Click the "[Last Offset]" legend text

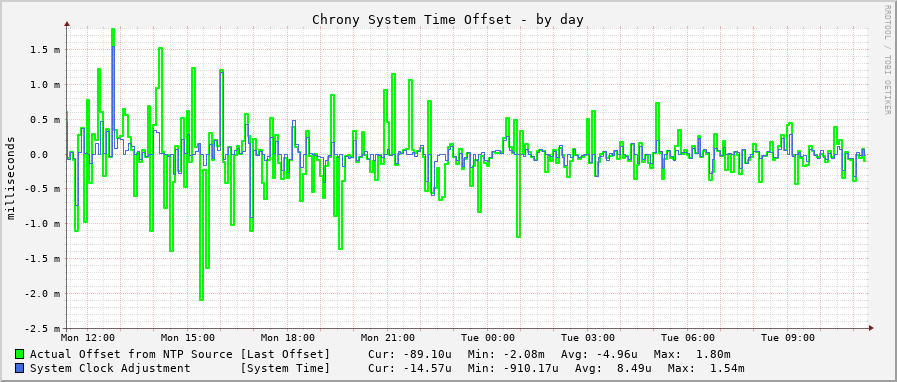(285, 355)
